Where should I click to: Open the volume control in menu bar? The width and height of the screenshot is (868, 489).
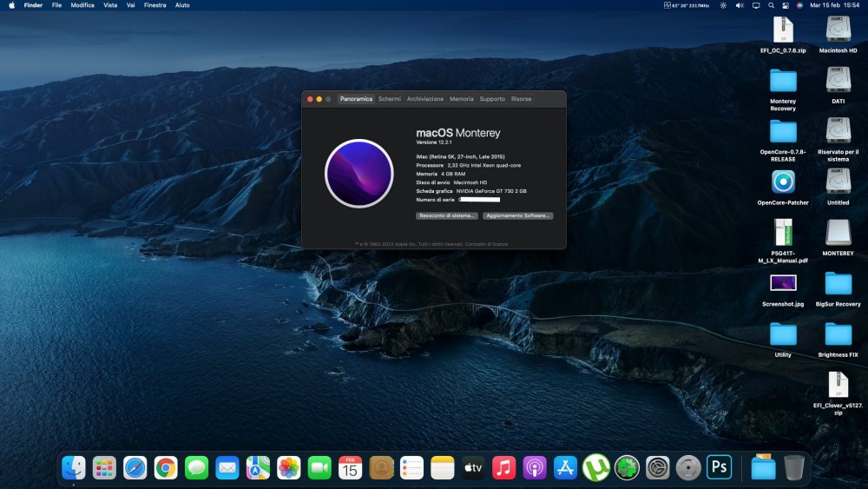coord(740,5)
